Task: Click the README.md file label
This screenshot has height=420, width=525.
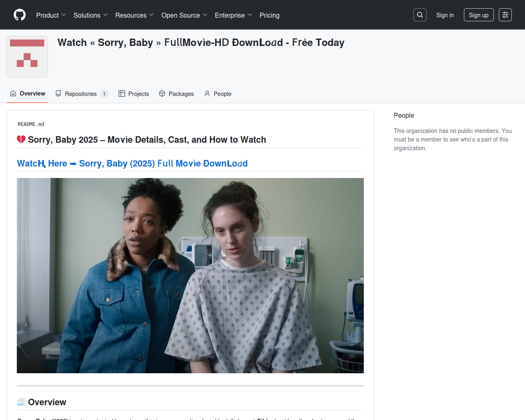Action: click(x=31, y=124)
